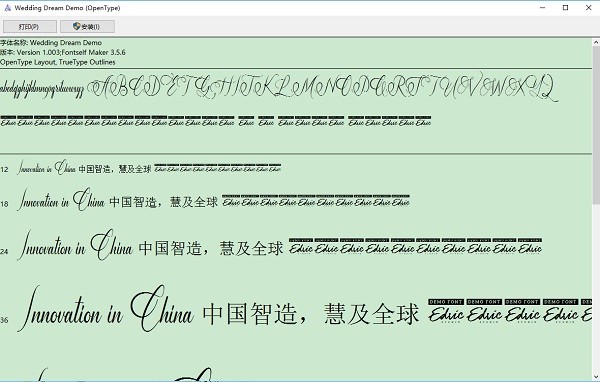This screenshot has height=382, width=600.
Task: Click the size 24 sample label
Action: click(4, 251)
